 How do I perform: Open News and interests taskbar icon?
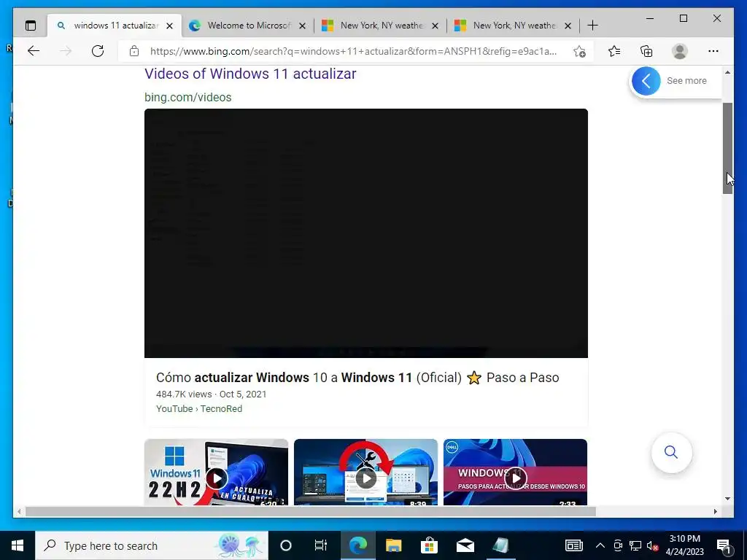[x=573, y=545]
